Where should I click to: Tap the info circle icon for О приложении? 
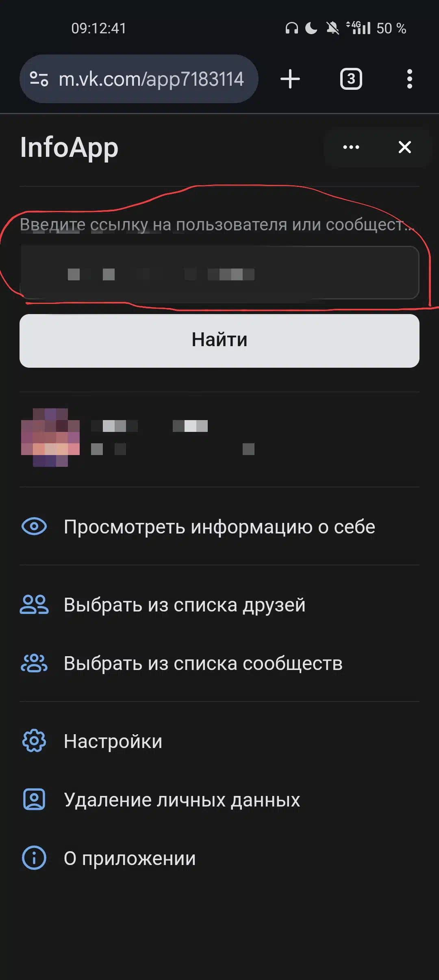(34, 858)
